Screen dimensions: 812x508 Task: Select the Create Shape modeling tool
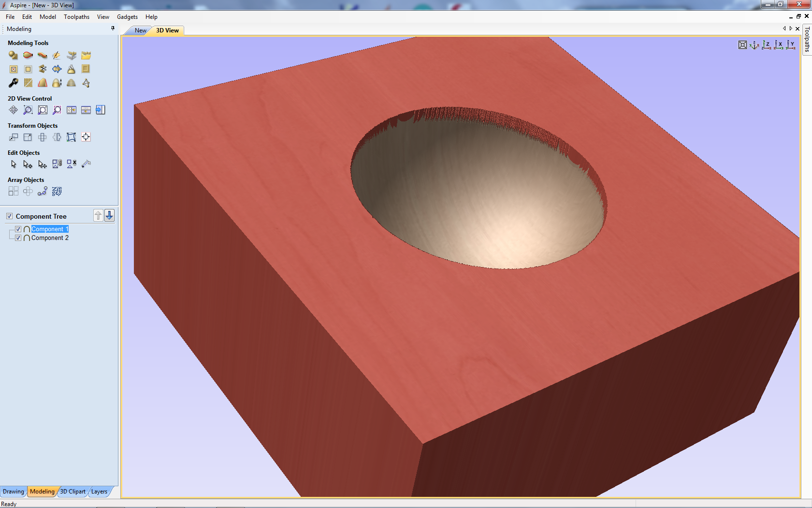click(13, 56)
